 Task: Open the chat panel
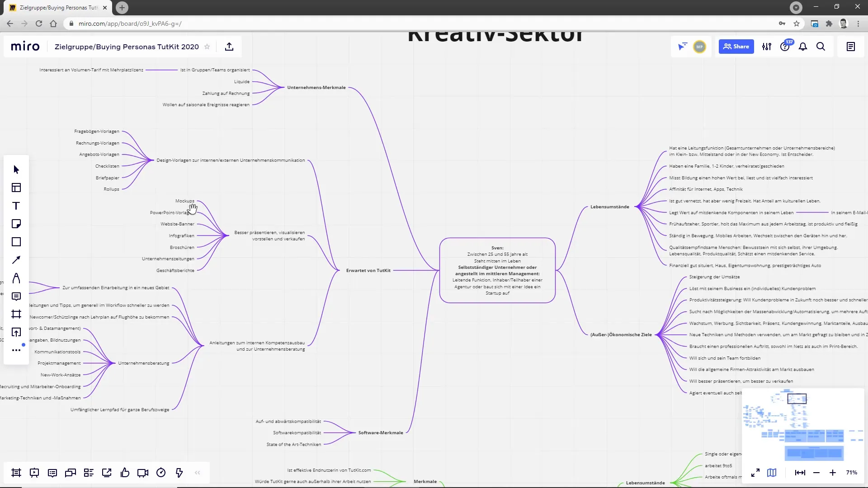[71, 473]
